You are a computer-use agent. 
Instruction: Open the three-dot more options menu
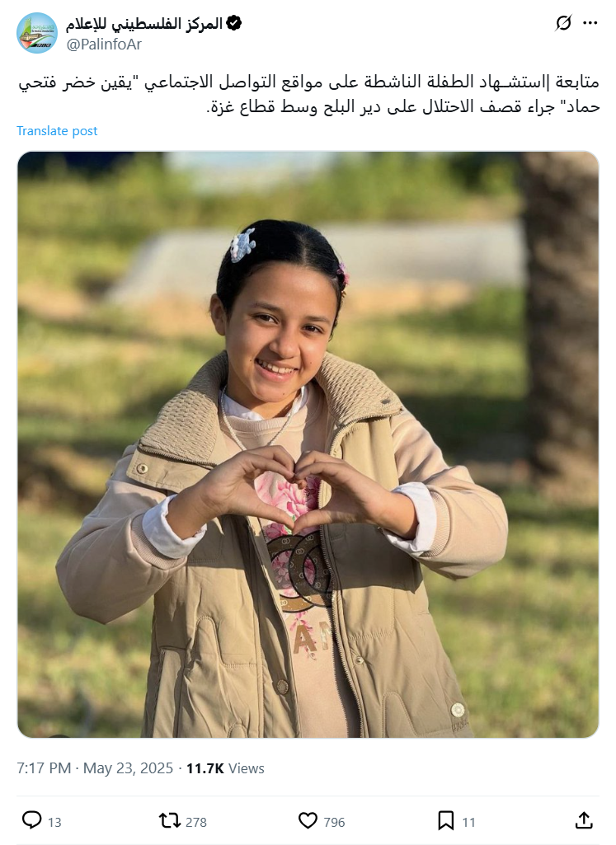(590, 23)
